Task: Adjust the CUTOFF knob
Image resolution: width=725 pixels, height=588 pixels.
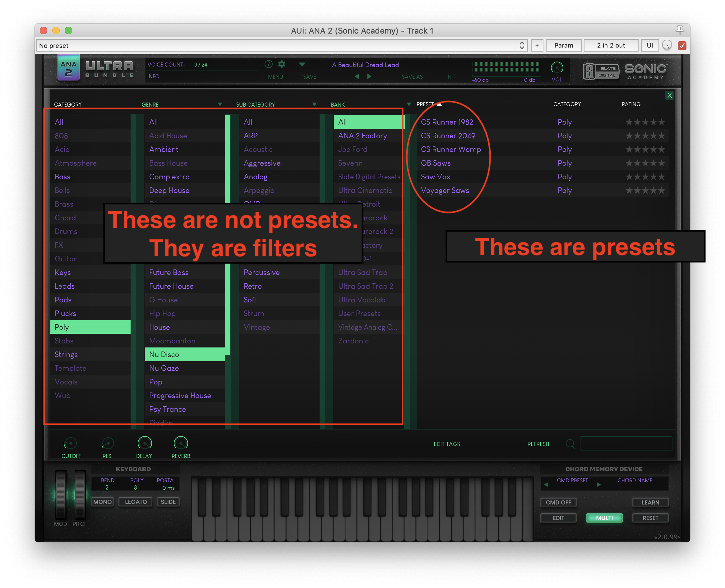Action: click(x=70, y=443)
